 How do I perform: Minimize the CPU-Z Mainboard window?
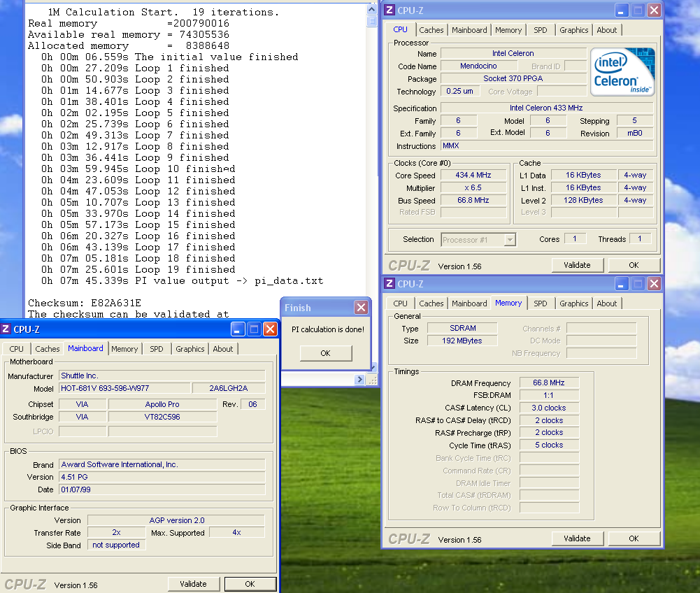point(238,329)
